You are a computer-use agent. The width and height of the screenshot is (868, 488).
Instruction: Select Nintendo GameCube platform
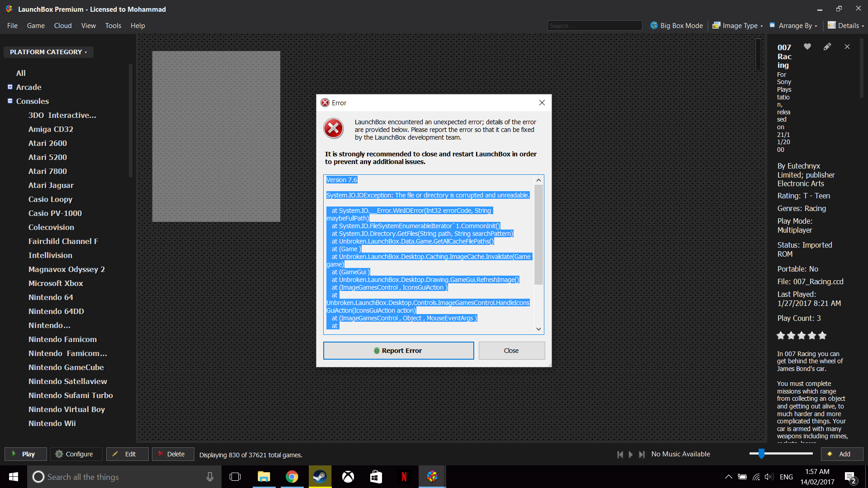click(66, 367)
